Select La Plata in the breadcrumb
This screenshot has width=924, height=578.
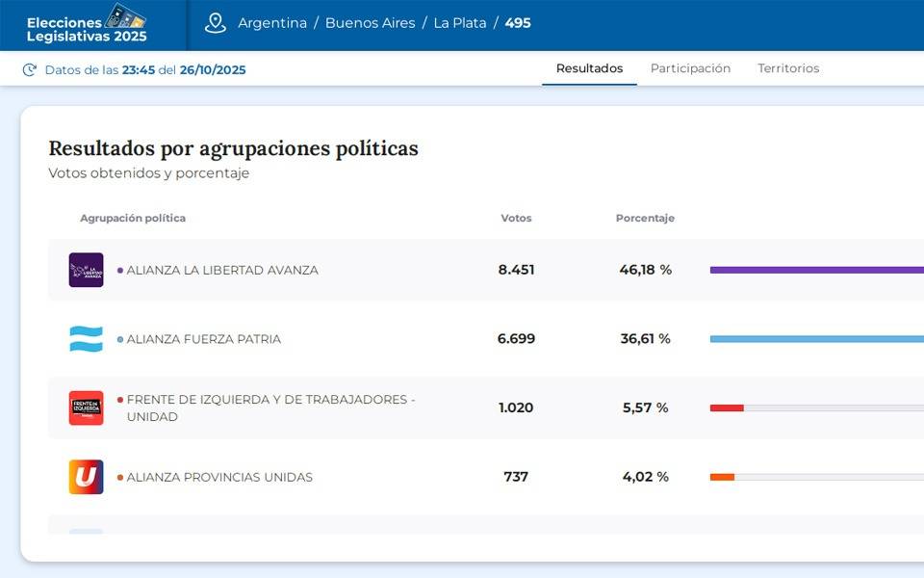(x=459, y=23)
